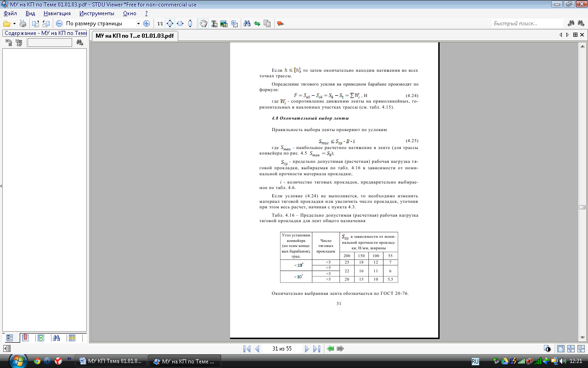588x368 pixels.
Task: Choose fit page height icon
Action: [x=190, y=23]
